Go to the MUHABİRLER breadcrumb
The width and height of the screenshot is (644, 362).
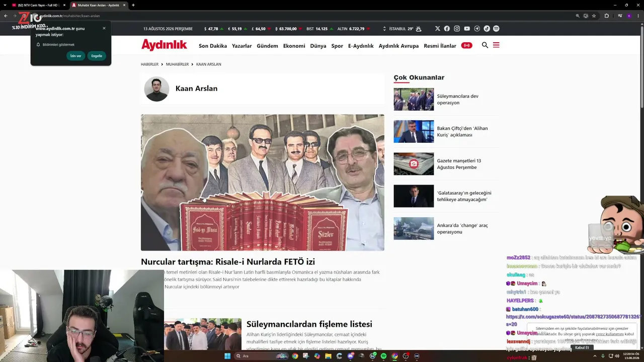177,64
